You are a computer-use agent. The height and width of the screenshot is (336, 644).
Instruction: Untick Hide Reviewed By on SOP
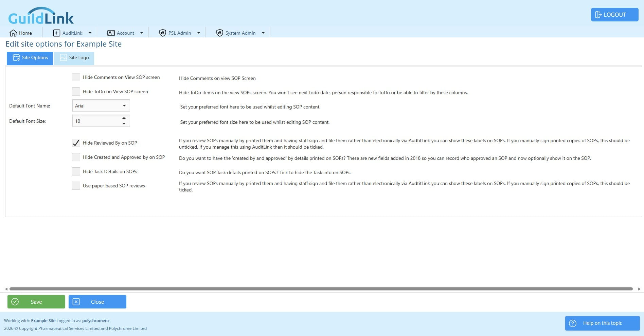tap(76, 143)
